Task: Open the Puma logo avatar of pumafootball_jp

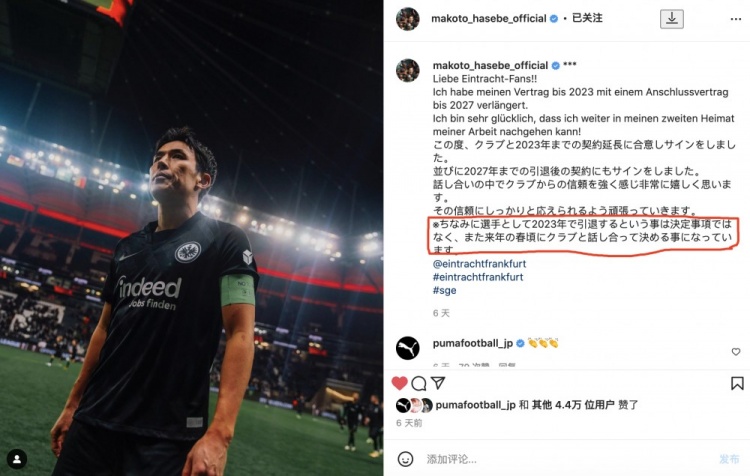Action: tap(408, 348)
